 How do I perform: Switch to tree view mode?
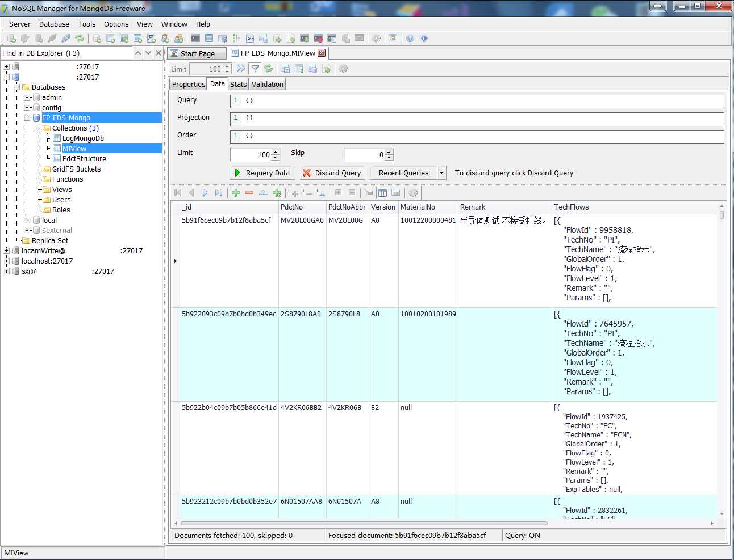click(369, 193)
